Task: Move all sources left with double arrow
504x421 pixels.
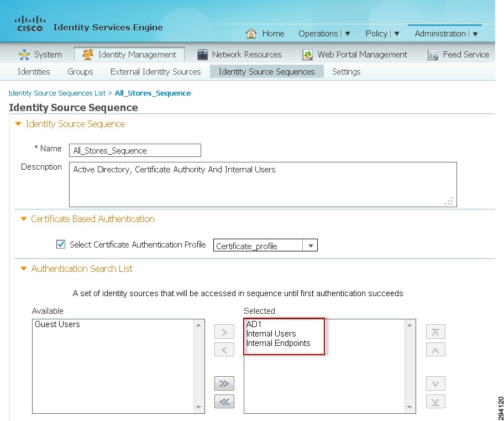Action: click(224, 402)
